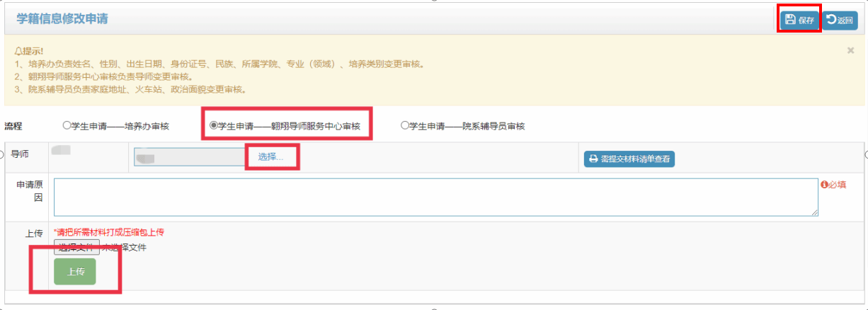The height and width of the screenshot is (310, 868).
Task: Click the 流程 section label
Action: [13, 126]
